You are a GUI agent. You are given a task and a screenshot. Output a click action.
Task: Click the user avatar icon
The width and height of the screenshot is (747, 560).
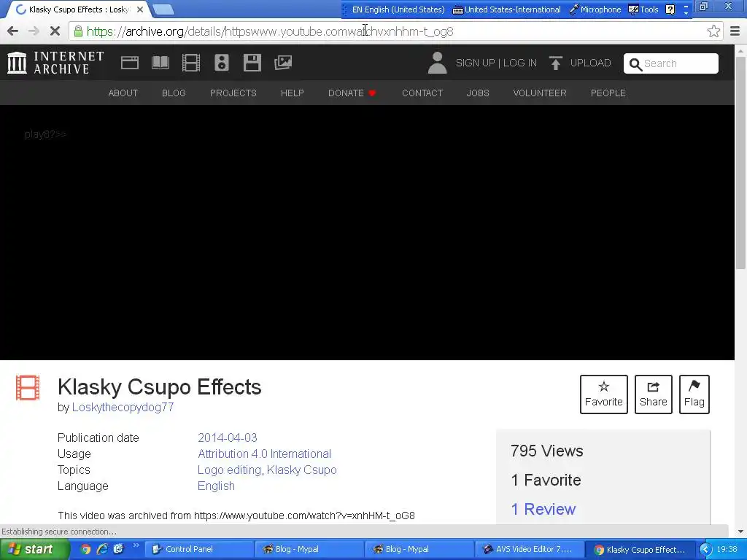[437, 63]
